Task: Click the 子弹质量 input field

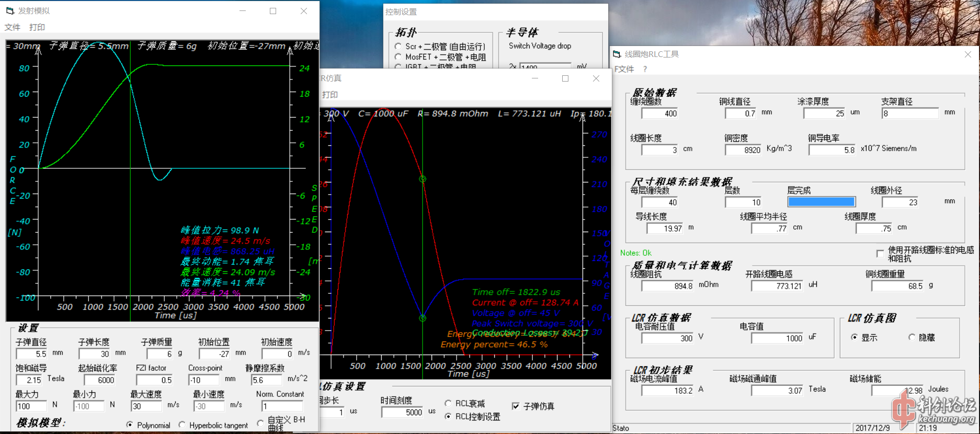Action: pos(159,354)
